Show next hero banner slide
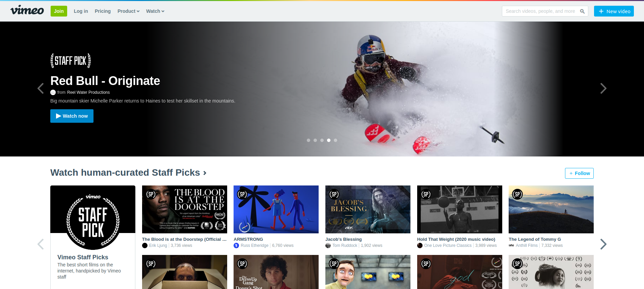The height and width of the screenshot is (289, 644). (x=603, y=88)
